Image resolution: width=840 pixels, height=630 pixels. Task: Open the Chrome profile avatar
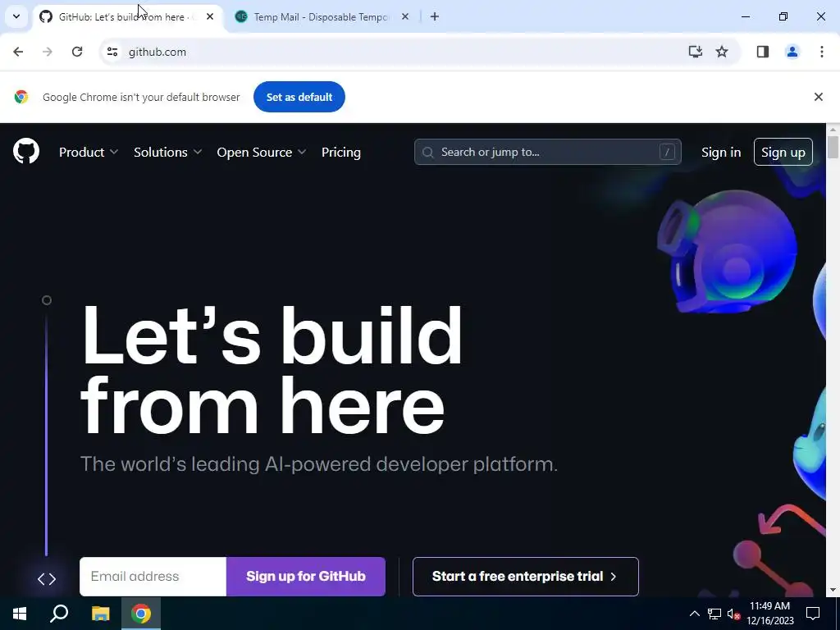pos(792,52)
